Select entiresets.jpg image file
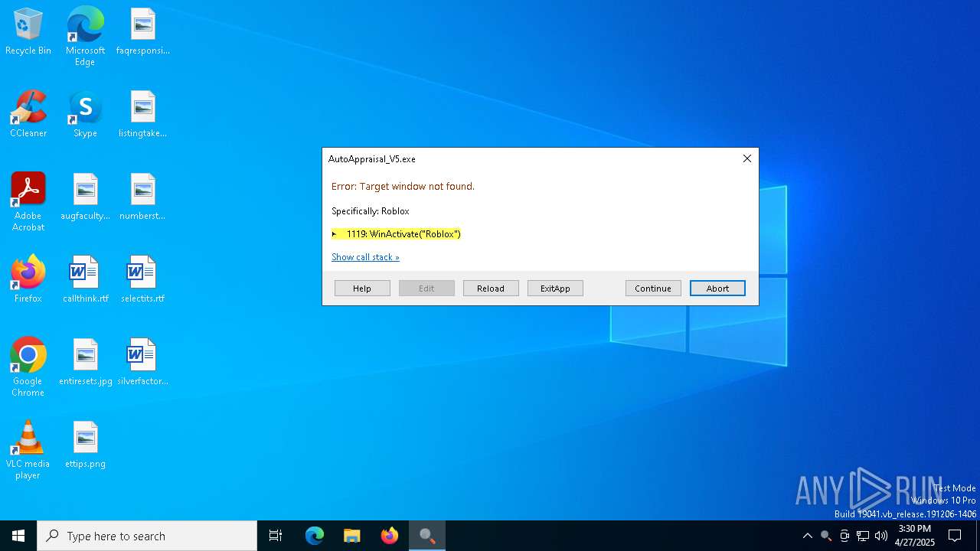This screenshot has width=980, height=551. tap(85, 363)
